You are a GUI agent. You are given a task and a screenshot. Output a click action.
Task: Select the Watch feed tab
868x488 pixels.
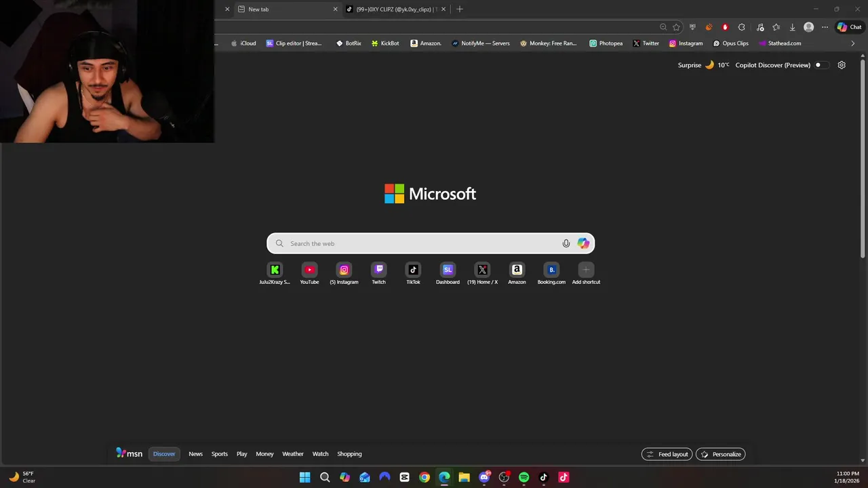coord(320,454)
